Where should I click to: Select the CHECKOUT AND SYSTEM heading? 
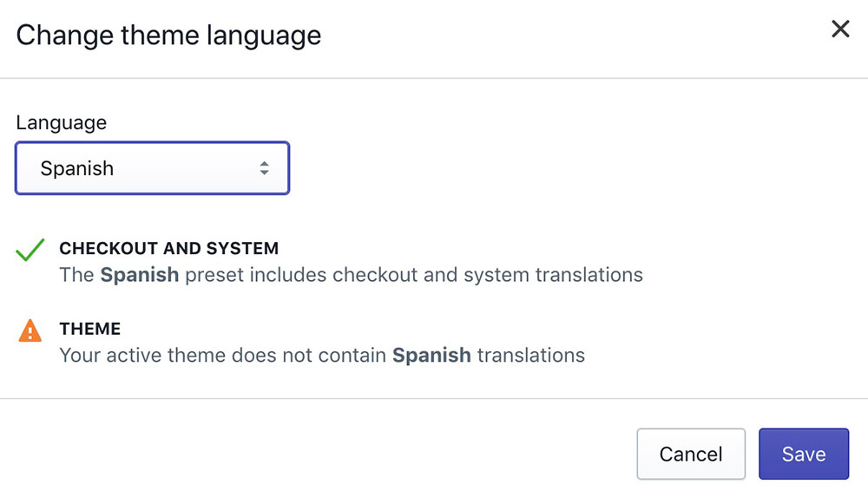(x=169, y=248)
